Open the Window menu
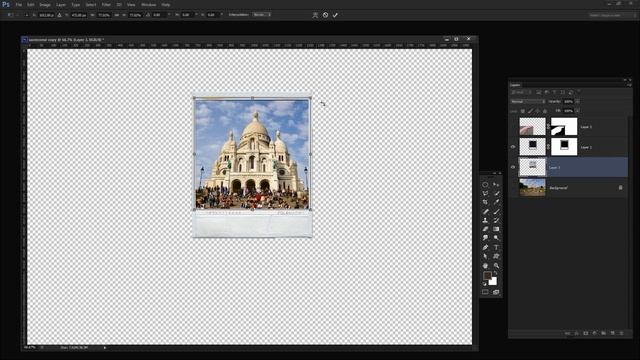Image resolution: width=640 pixels, height=360 pixels. tap(149, 5)
